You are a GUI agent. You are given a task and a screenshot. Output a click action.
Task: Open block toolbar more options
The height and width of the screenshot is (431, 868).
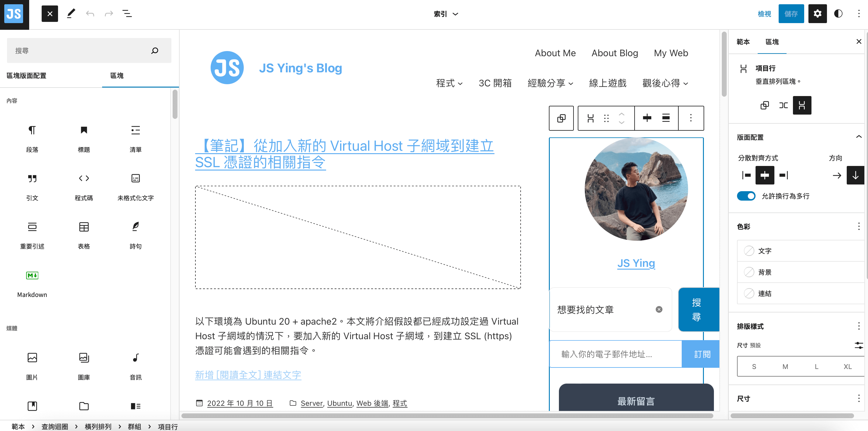click(x=691, y=118)
